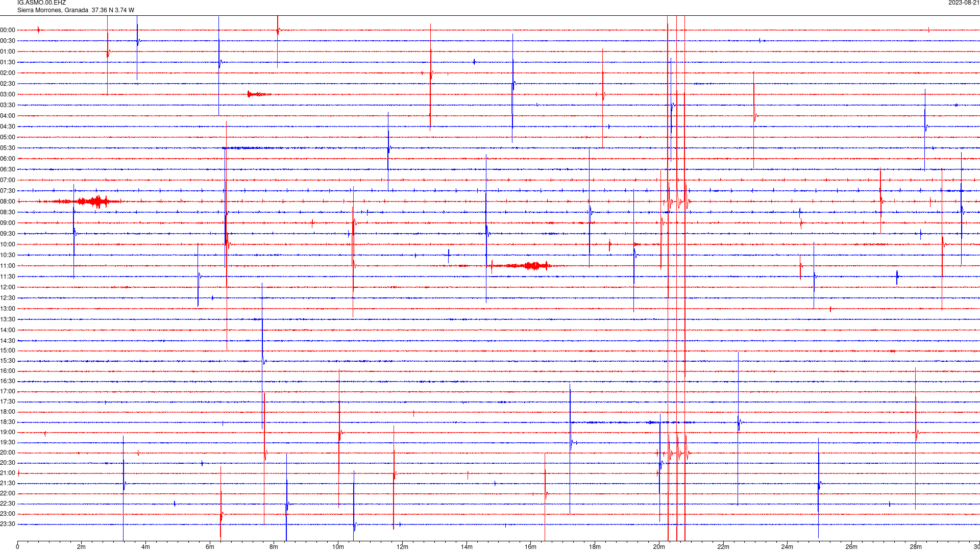
Task: Select the 00:00 time row label
Action: [x=8, y=30]
